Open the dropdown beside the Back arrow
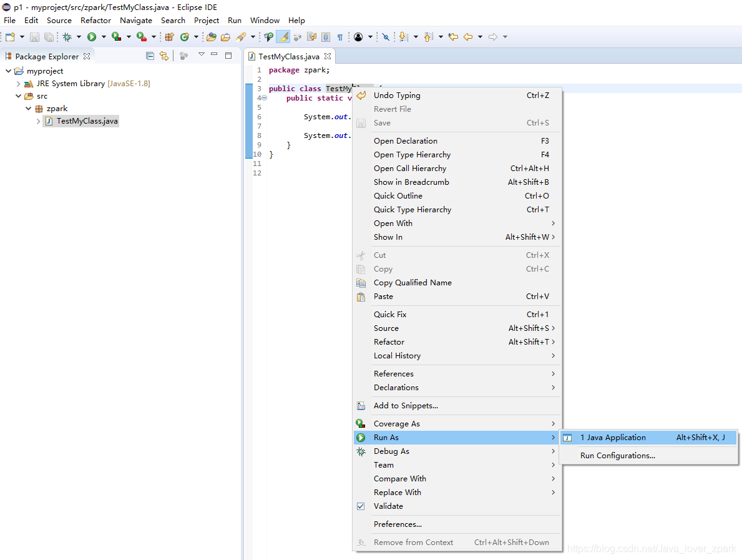The width and height of the screenshot is (742, 560). pos(480,37)
